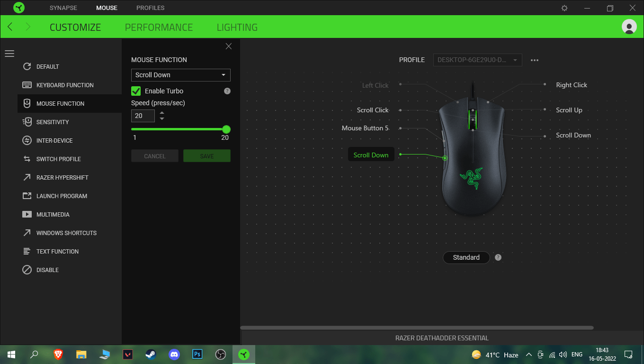
Task: Open profile options three-dot menu
Action: tap(535, 60)
